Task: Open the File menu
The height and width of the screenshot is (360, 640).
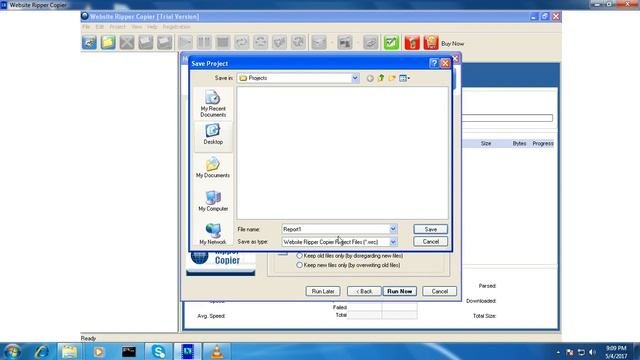Action: point(86,27)
